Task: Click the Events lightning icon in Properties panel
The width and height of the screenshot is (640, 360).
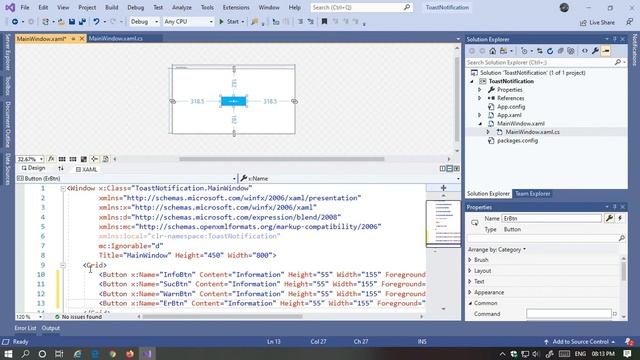Action: click(620, 218)
